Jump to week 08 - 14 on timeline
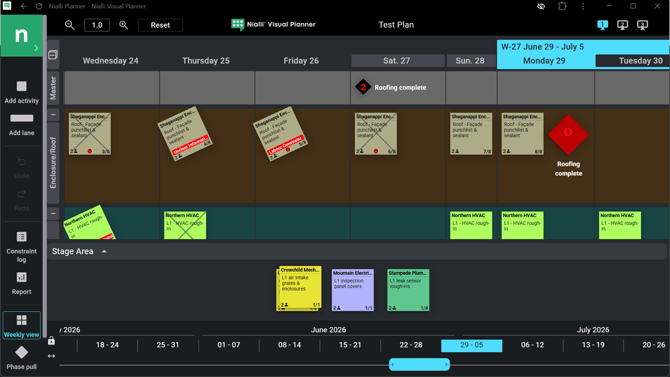The height and width of the screenshot is (377, 670). (x=289, y=345)
